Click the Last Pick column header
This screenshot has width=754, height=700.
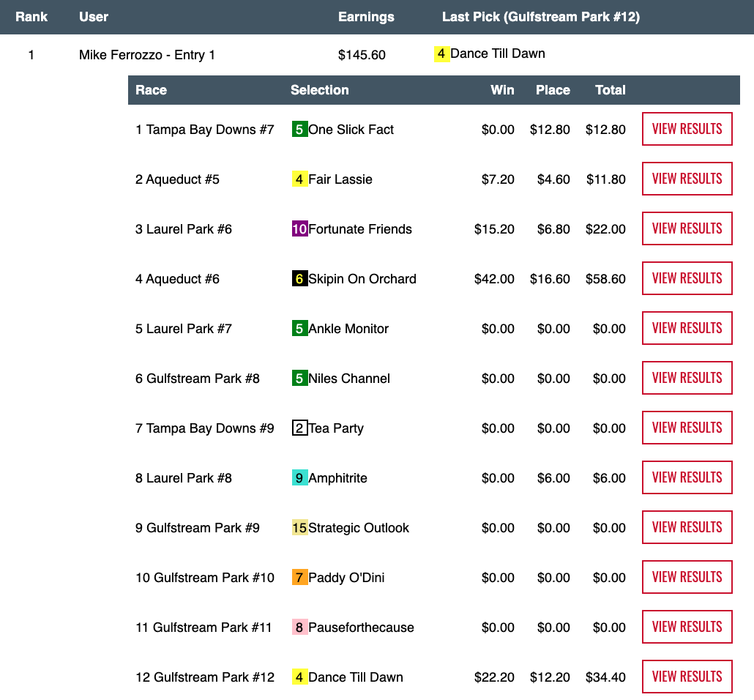pos(540,17)
